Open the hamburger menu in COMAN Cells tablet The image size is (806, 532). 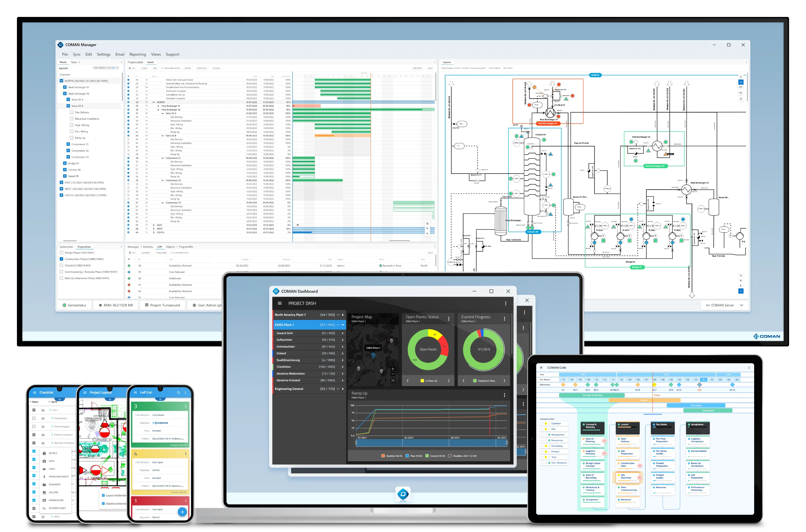541,368
